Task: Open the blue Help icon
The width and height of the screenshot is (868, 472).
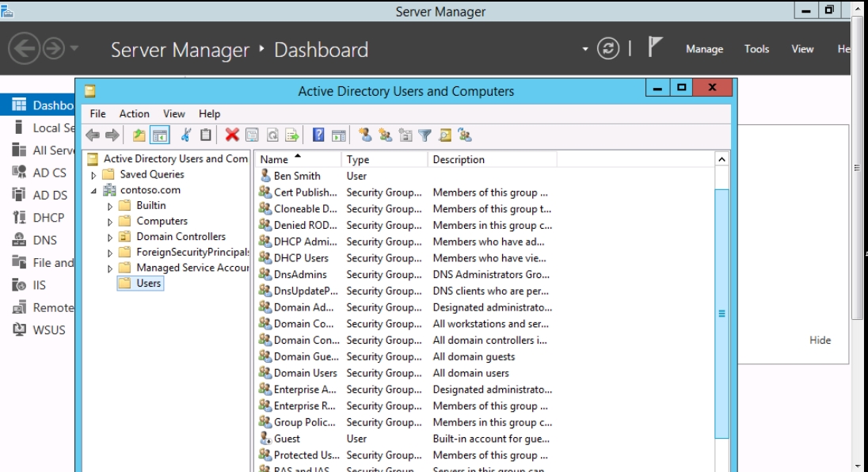Action: (x=318, y=135)
